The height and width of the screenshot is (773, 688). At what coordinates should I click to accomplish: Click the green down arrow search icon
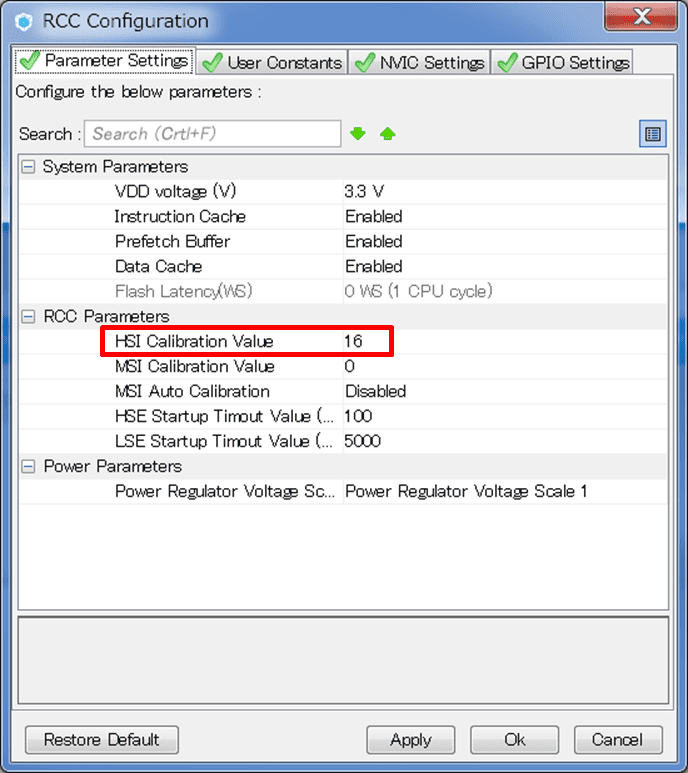358,134
